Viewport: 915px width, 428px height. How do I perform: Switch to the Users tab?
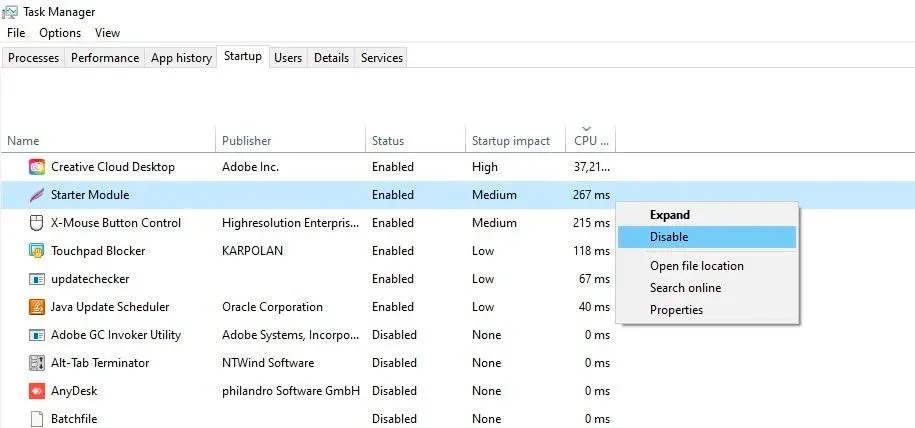point(288,58)
